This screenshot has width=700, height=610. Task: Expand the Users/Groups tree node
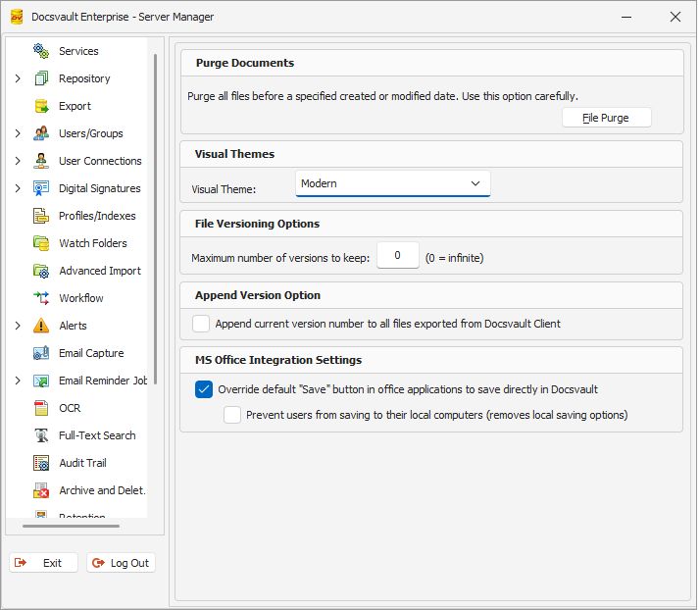point(18,133)
